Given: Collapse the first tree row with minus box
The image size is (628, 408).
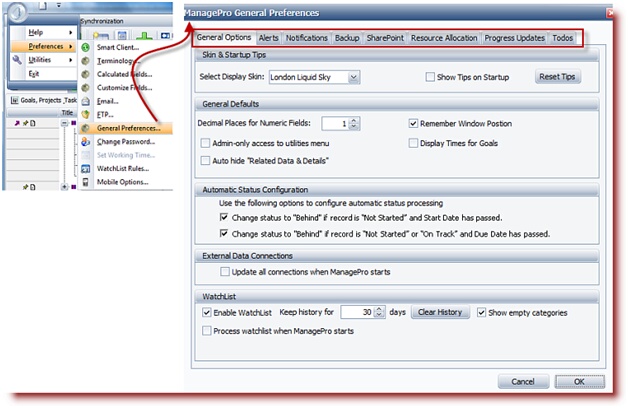Looking at the screenshot, I should point(64,123).
